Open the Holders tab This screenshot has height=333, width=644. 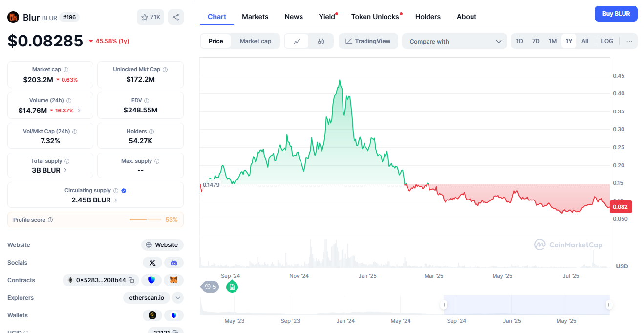[x=428, y=17]
